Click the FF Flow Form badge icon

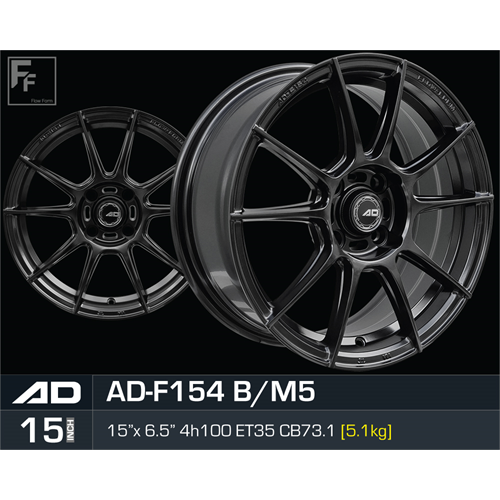pos(32,81)
